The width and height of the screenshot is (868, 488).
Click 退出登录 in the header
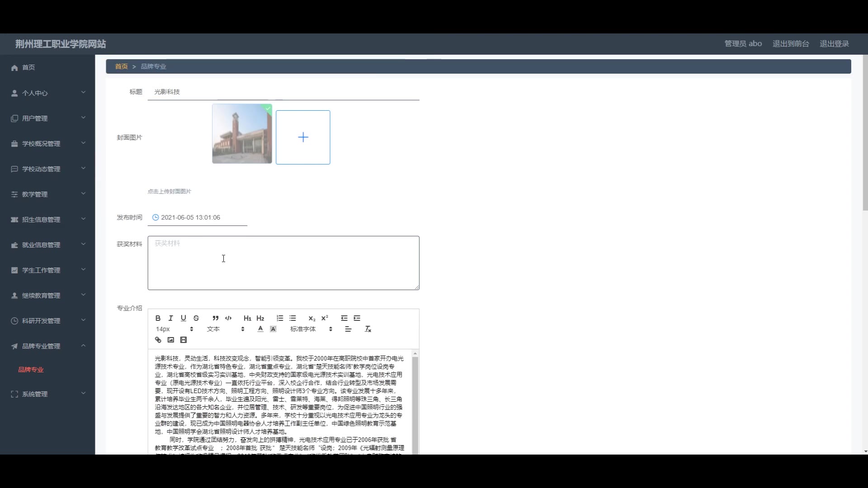pos(834,44)
